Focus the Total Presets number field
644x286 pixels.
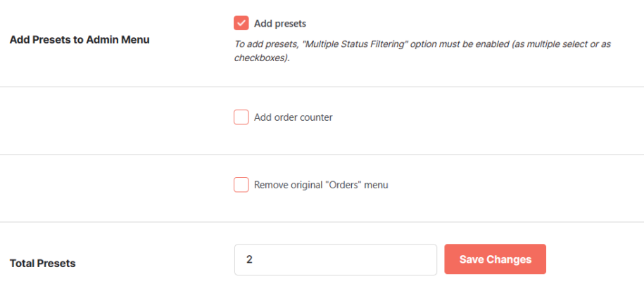[336, 260]
